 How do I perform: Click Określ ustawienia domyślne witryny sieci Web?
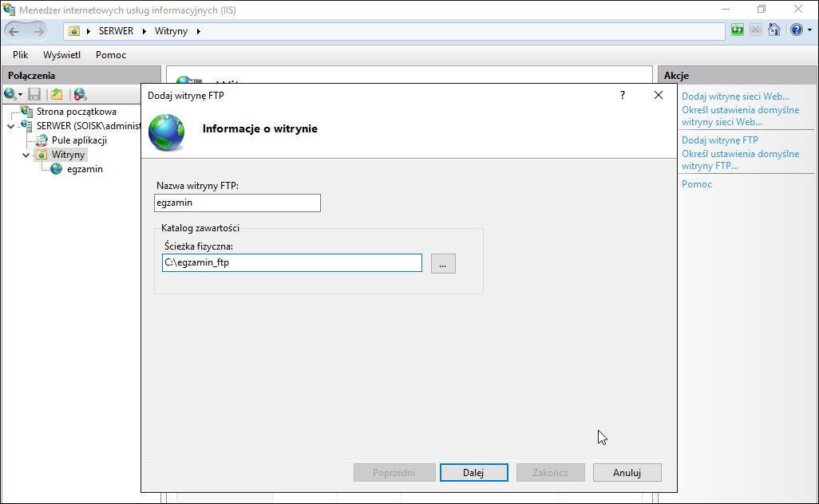pos(740,116)
